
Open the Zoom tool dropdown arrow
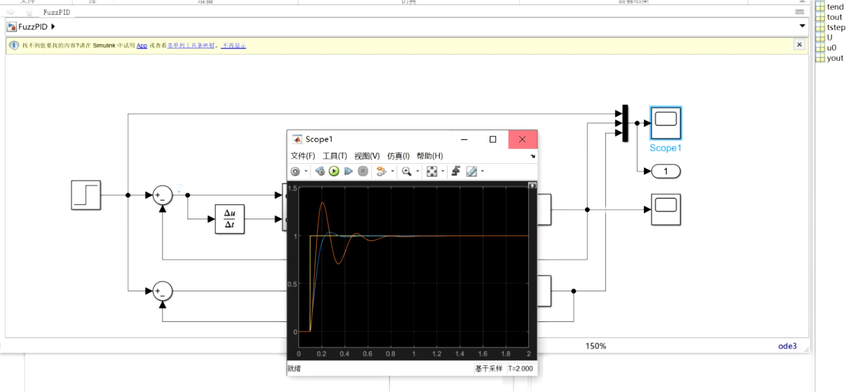tap(418, 171)
